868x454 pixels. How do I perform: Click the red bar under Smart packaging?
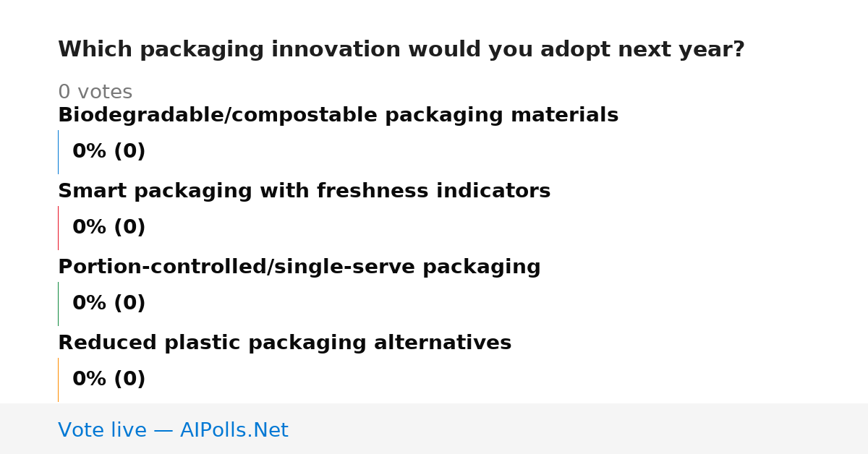(x=58, y=228)
